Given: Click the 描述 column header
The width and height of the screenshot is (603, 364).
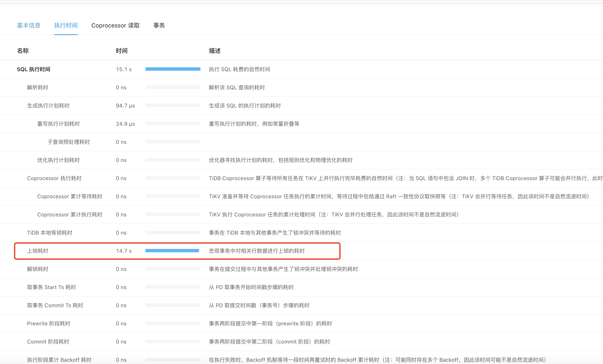Looking at the screenshot, I should click(215, 51).
